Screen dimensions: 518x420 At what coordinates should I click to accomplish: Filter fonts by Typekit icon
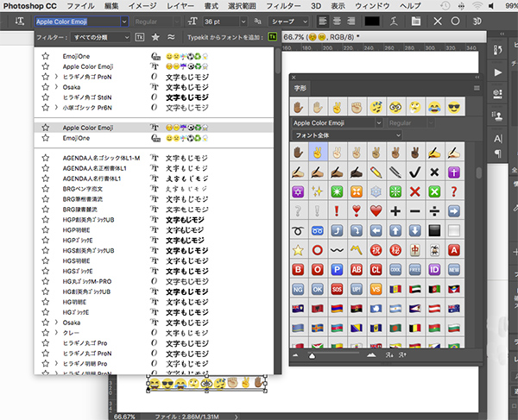click(x=140, y=37)
